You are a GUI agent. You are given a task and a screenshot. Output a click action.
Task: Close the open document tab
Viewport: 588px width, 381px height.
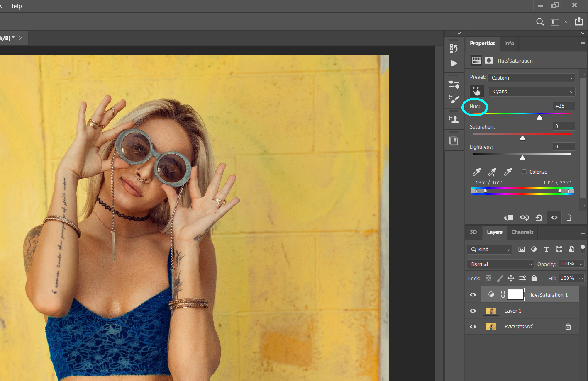[21, 38]
